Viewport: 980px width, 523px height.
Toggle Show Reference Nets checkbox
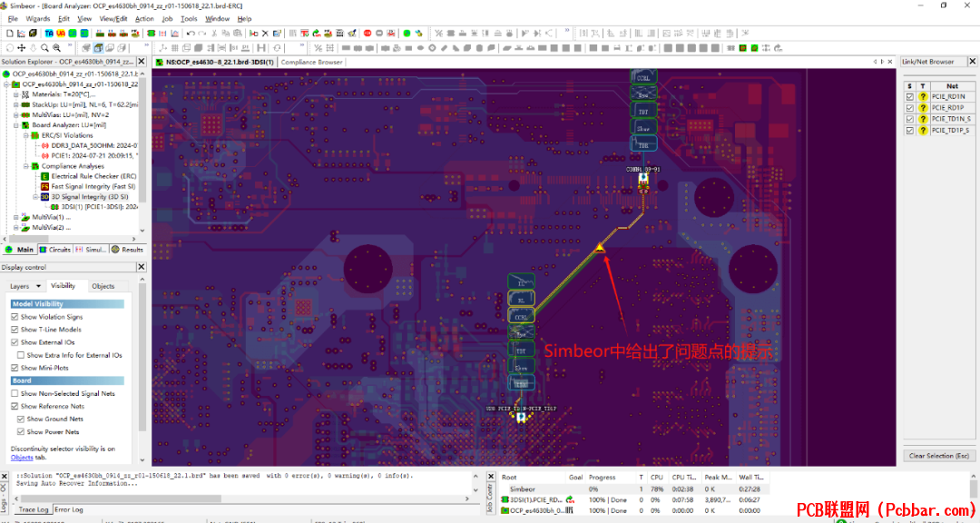pos(15,407)
